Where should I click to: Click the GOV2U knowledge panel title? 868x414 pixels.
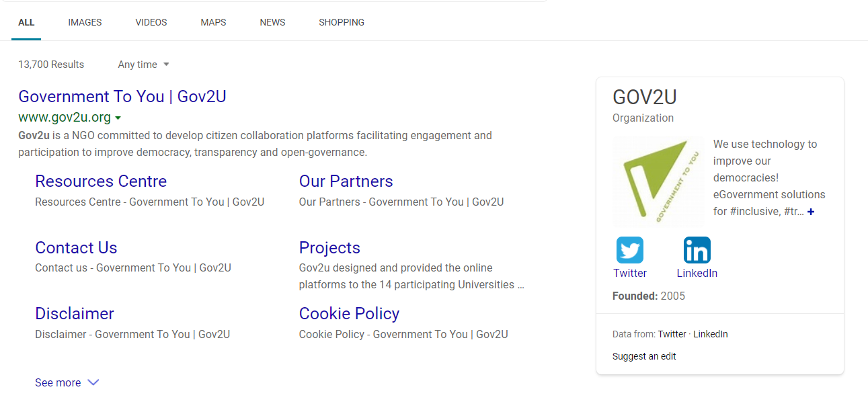click(645, 97)
